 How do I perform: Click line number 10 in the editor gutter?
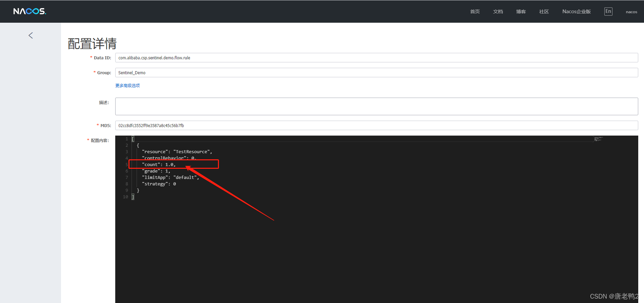125,197
